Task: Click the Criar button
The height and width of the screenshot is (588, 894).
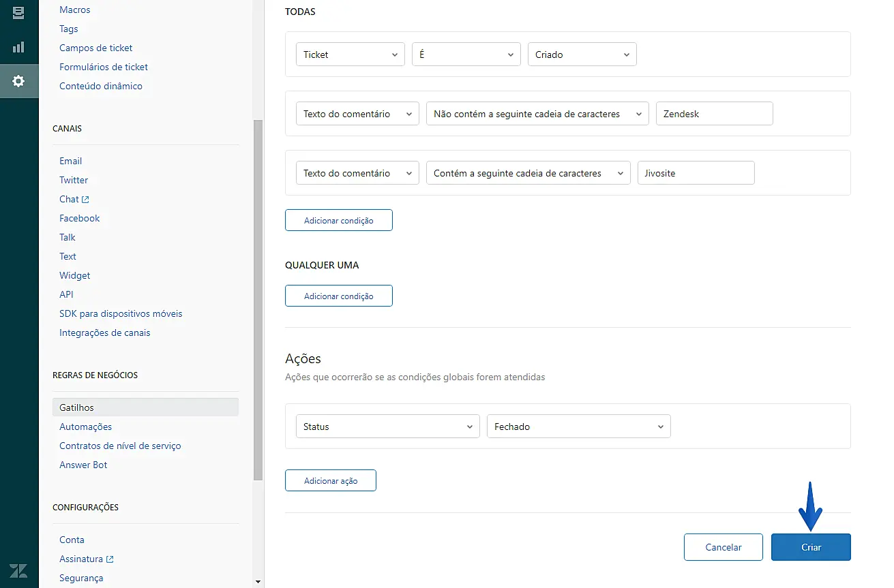Action: (x=811, y=547)
